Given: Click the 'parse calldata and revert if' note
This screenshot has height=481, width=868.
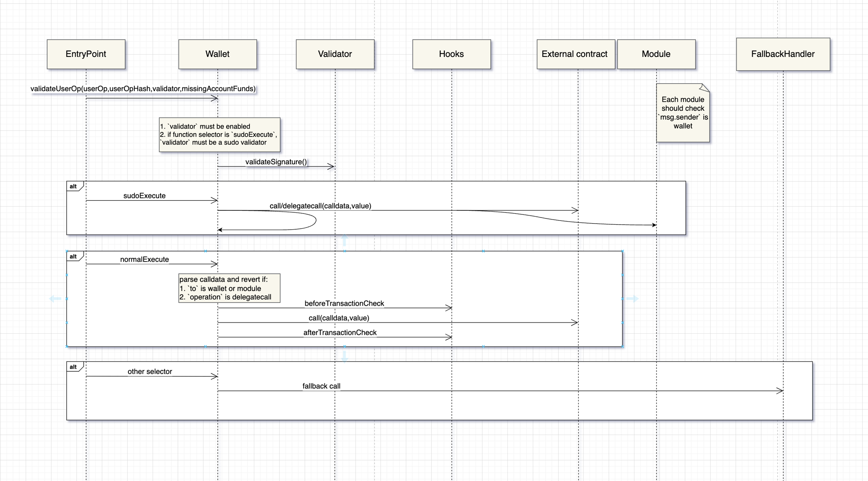Looking at the screenshot, I should tap(229, 288).
